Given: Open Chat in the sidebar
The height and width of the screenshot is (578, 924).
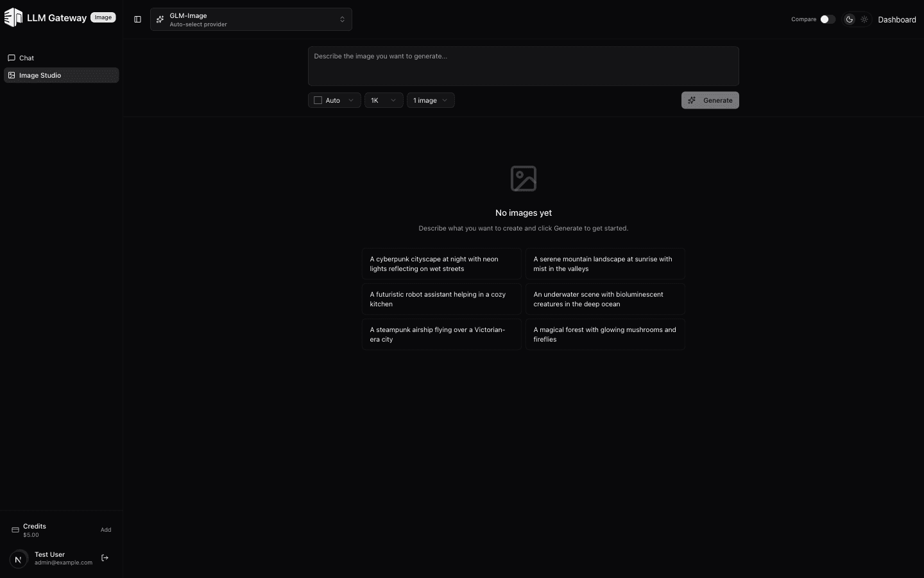Looking at the screenshot, I should [27, 58].
